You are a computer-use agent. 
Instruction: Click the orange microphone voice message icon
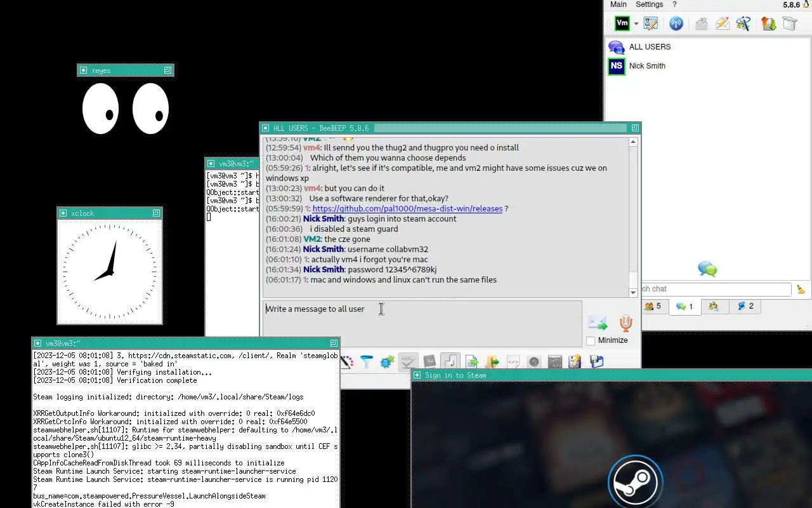tap(626, 323)
